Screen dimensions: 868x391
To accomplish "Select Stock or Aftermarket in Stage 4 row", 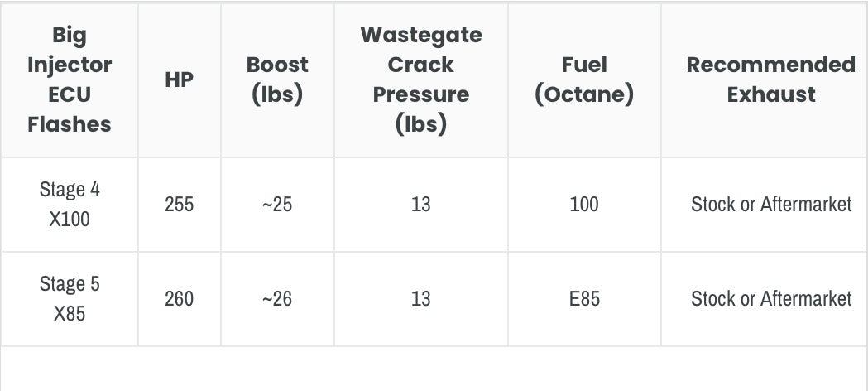I will [x=771, y=204].
